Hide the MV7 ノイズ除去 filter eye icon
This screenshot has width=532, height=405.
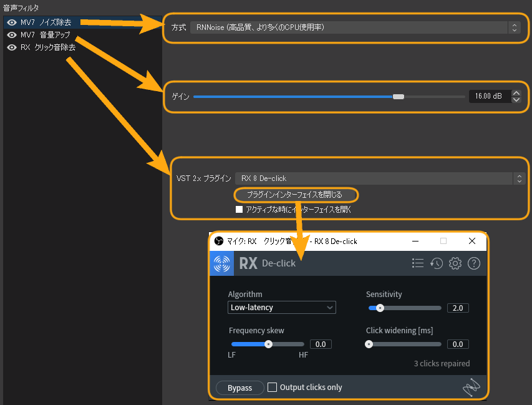point(11,22)
